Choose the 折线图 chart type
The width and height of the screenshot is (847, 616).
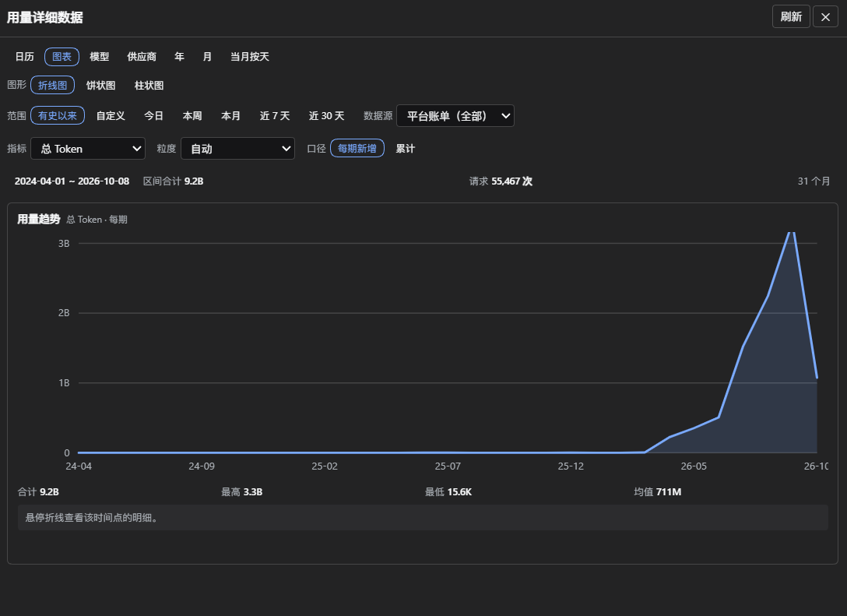coord(52,86)
